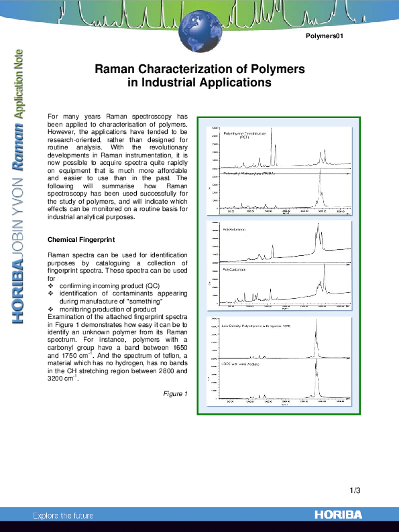
Task: Click the globe image in the header
Action: pos(201,31)
